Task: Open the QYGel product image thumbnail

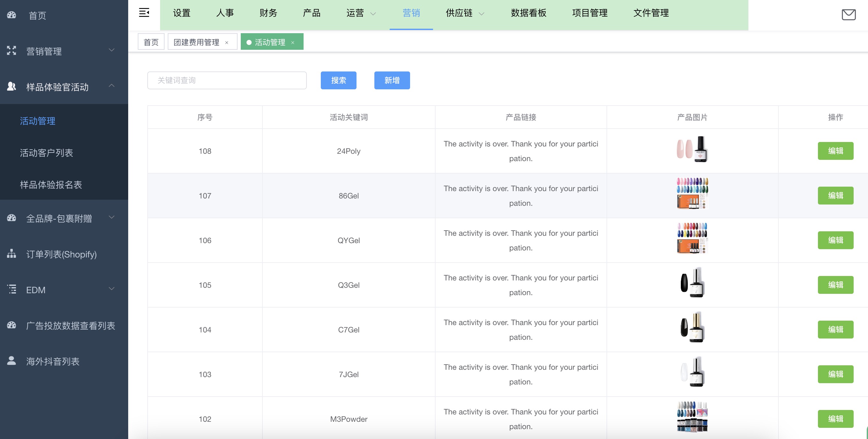Action: (x=692, y=238)
